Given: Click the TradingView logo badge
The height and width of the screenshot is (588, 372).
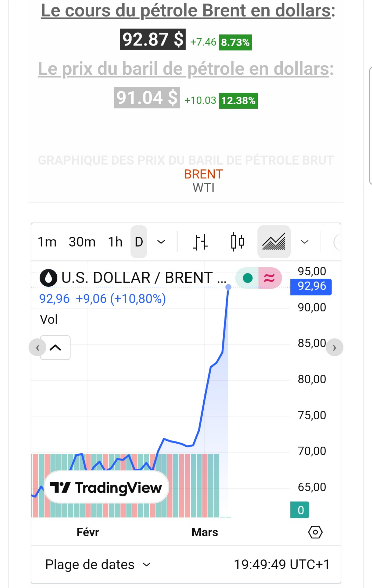Looking at the screenshot, I should tap(106, 487).
